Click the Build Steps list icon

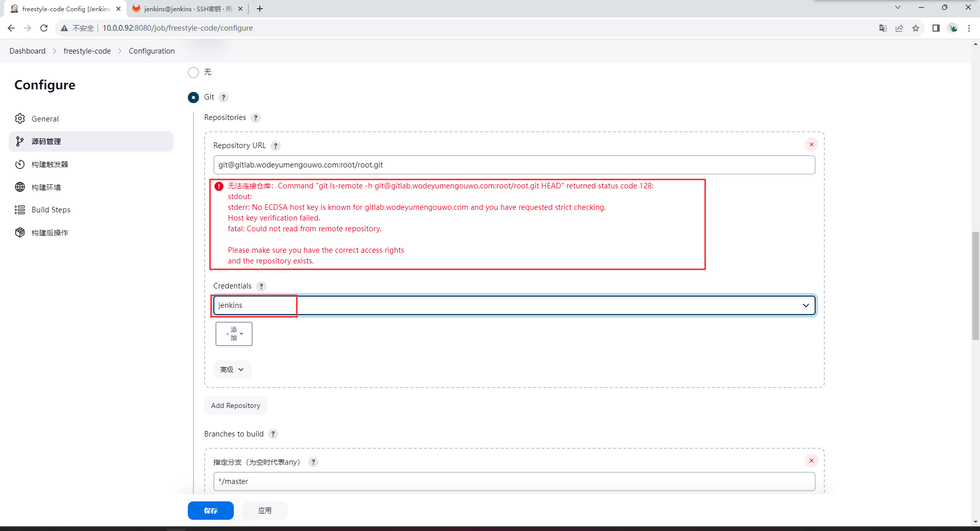(20, 210)
